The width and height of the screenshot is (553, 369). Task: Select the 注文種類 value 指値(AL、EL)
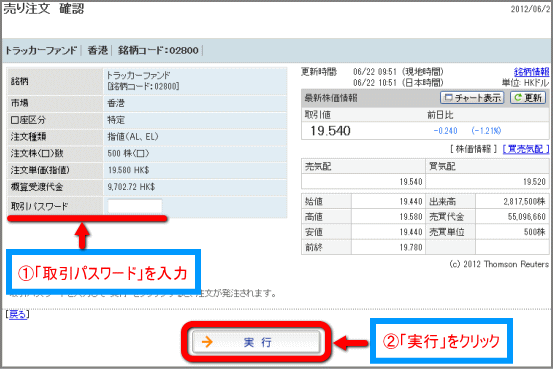tap(133, 137)
